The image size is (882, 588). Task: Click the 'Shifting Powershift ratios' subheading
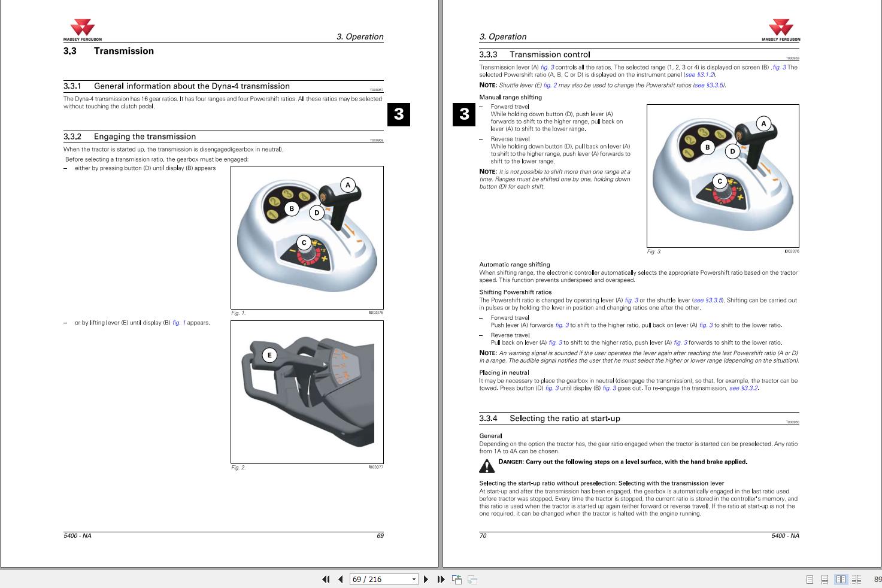click(516, 292)
